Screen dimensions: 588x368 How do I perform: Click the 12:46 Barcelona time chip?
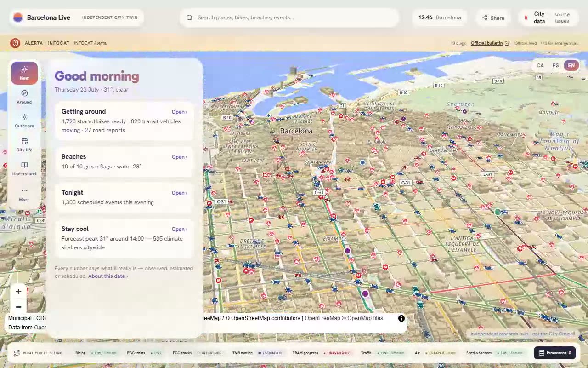pyautogui.click(x=440, y=17)
